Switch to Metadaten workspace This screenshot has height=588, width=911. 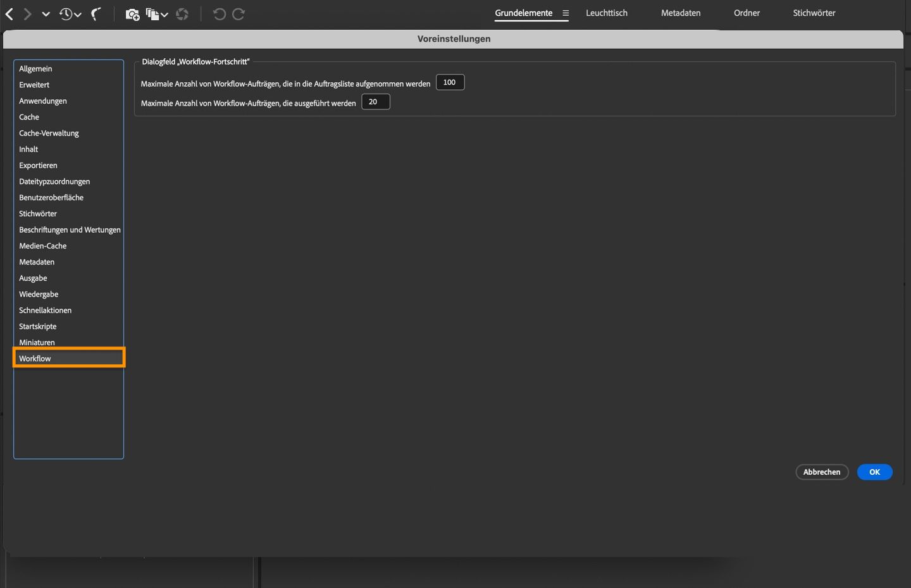(x=681, y=13)
